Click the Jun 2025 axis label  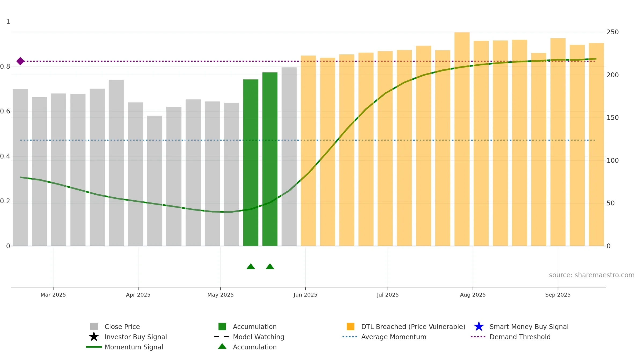(305, 295)
